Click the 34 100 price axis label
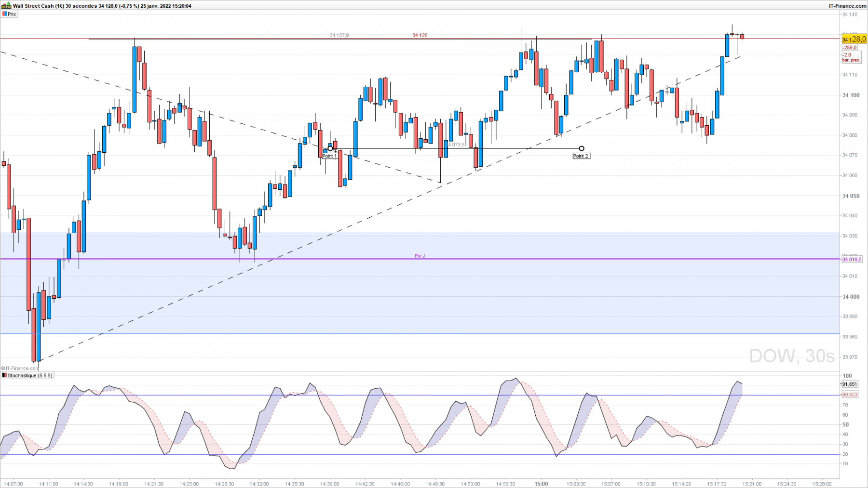 tap(851, 95)
